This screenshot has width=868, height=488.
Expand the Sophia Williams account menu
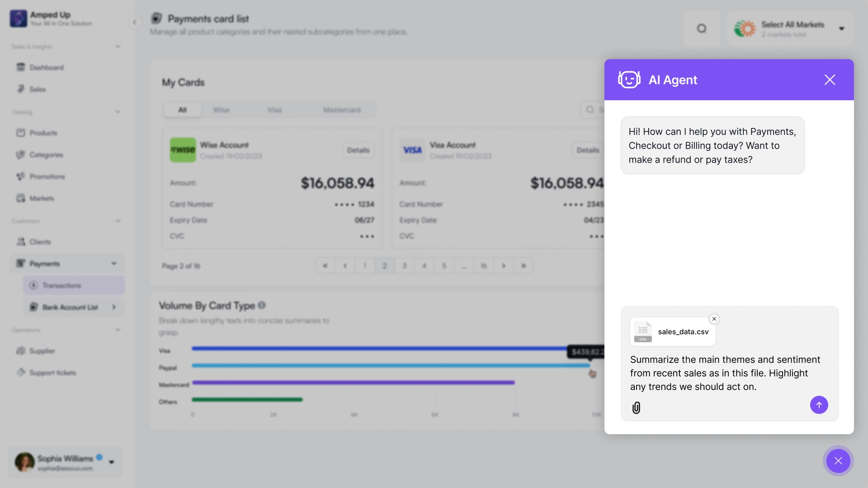pos(112,462)
